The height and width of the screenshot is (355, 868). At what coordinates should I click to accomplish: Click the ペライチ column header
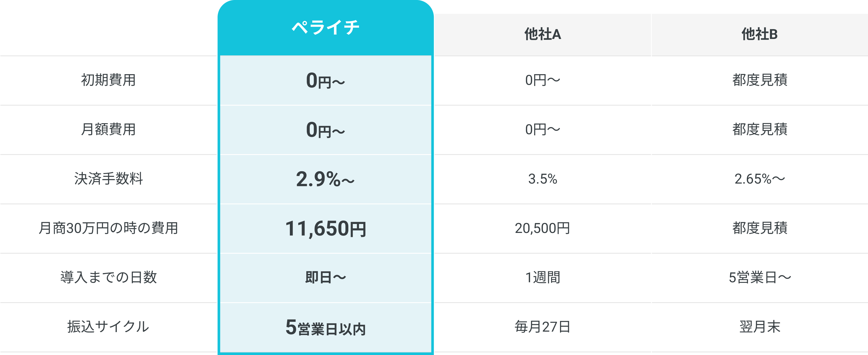point(326,28)
